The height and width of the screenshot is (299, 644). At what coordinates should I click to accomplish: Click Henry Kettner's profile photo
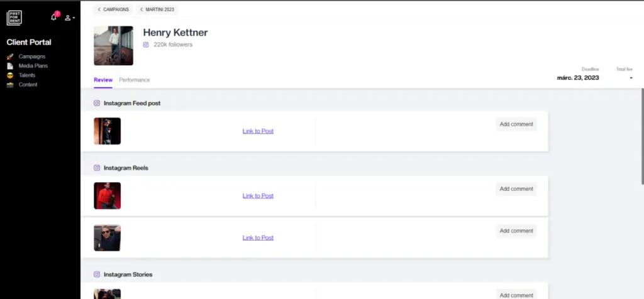coord(113,46)
